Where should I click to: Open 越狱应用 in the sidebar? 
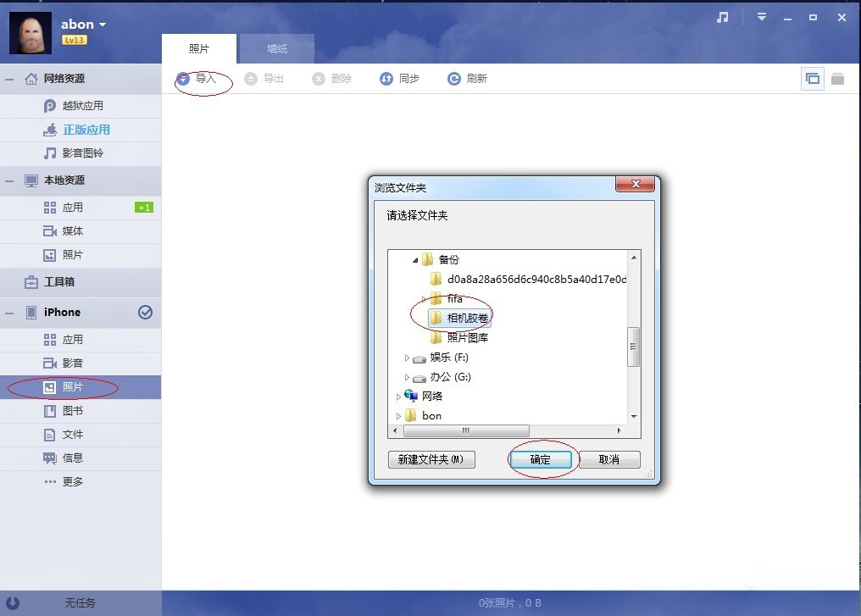[81, 105]
